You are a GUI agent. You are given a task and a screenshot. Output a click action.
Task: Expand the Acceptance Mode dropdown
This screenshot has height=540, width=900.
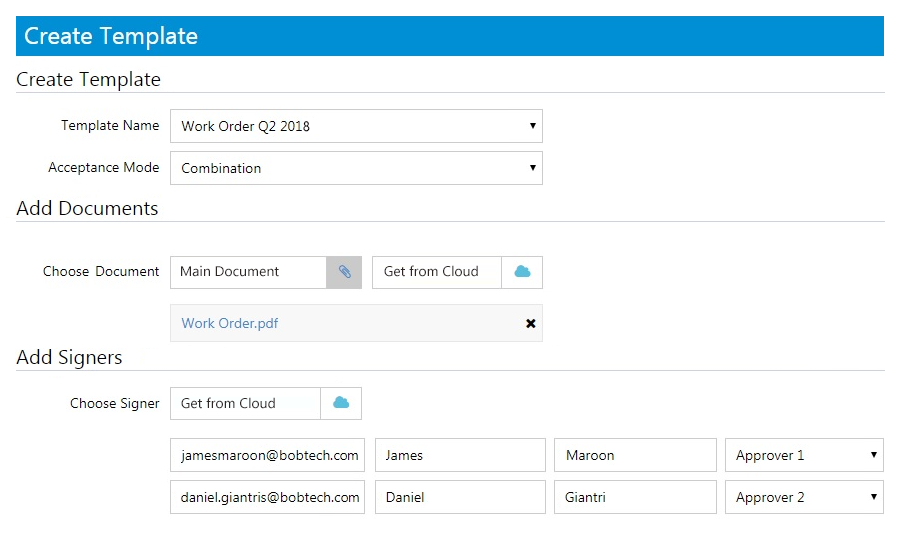tap(356, 168)
